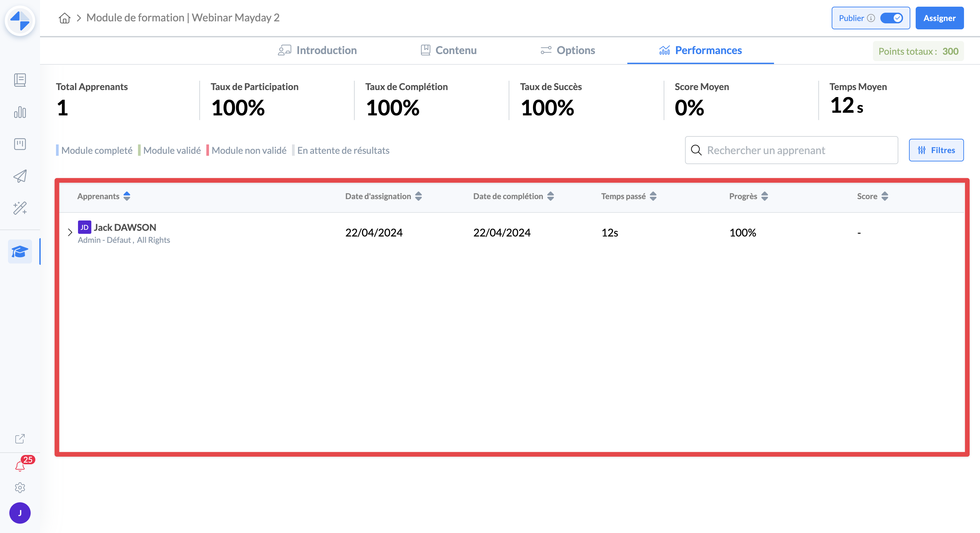
Task: Open the magic wand sidebar icon
Action: [x=20, y=208]
